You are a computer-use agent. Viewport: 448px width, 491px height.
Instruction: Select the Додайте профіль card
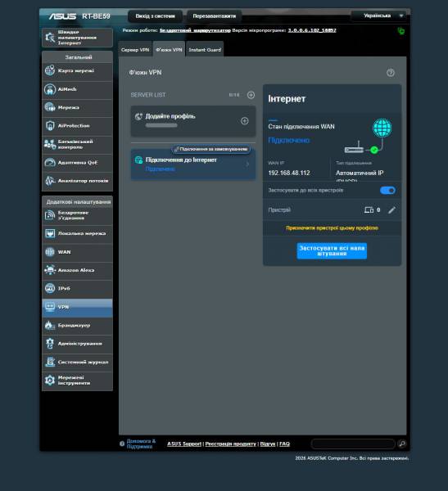point(193,121)
